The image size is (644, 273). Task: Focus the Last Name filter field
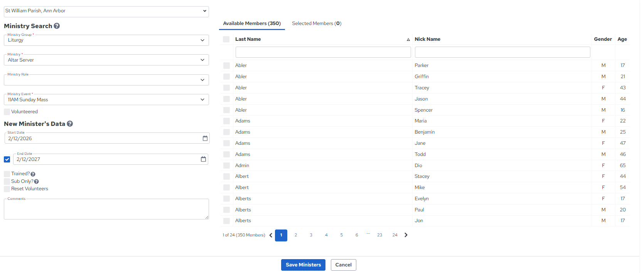(x=323, y=52)
